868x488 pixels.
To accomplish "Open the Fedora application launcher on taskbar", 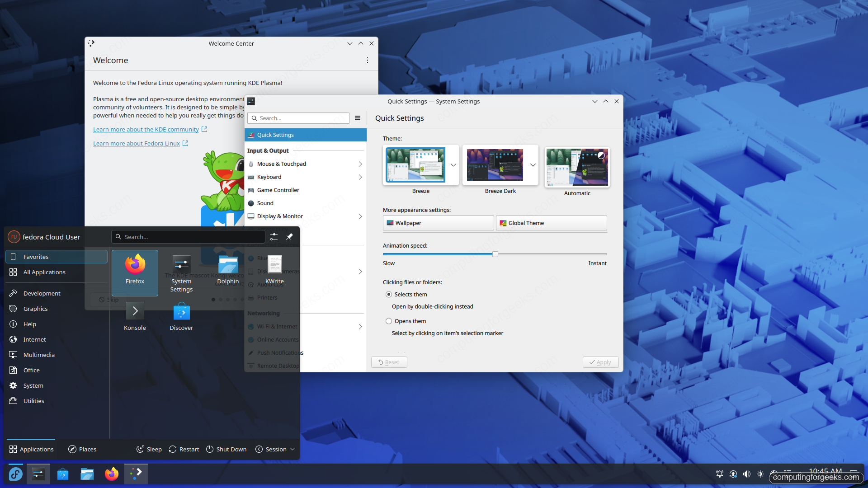I will 15,474.
